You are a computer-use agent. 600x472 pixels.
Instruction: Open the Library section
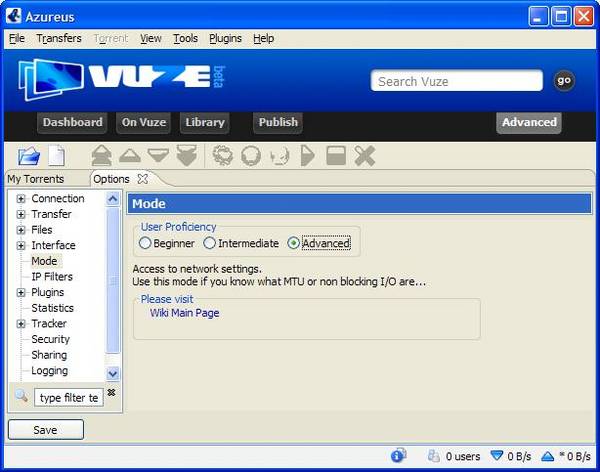(205, 122)
